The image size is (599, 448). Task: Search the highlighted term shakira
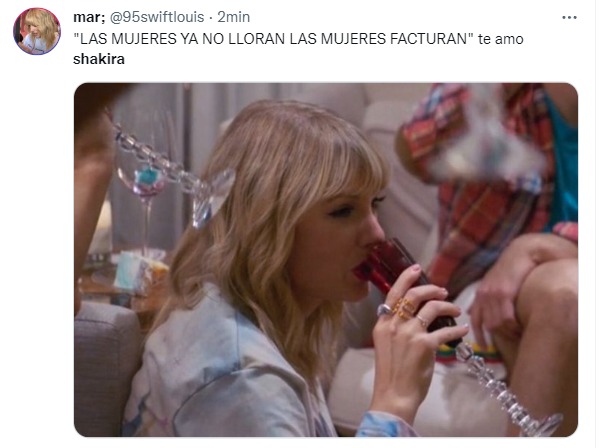[99, 59]
